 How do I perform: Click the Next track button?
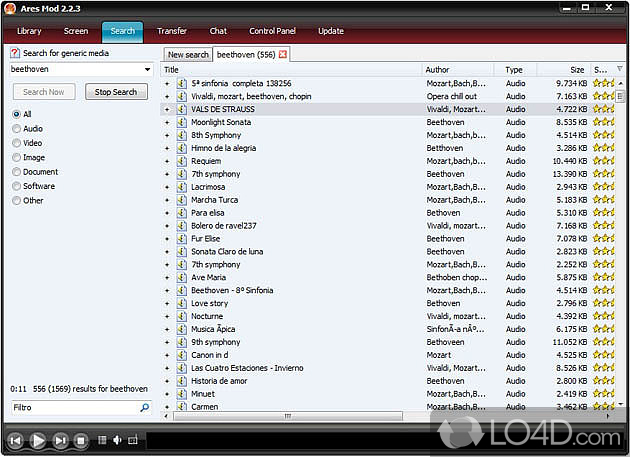[x=60, y=440]
